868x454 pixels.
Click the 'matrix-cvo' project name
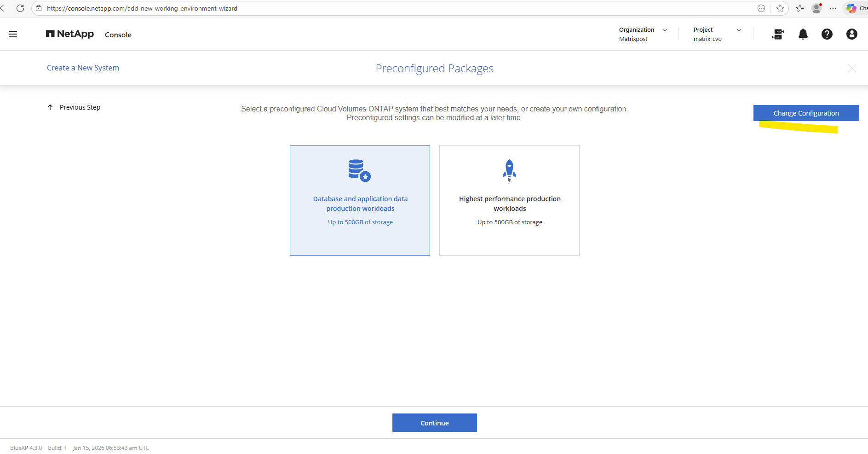coord(707,39)
